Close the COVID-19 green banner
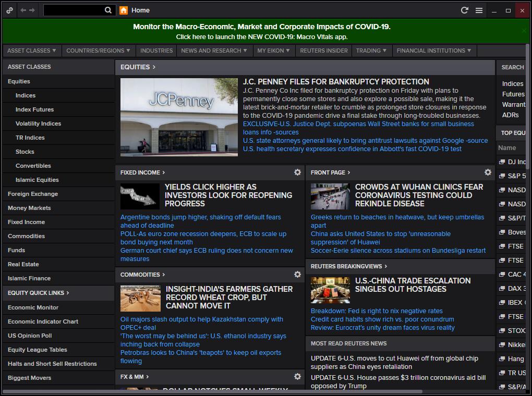Image resolution: width=532 pixels, height=396 pixels. click(x=524, y=31)
